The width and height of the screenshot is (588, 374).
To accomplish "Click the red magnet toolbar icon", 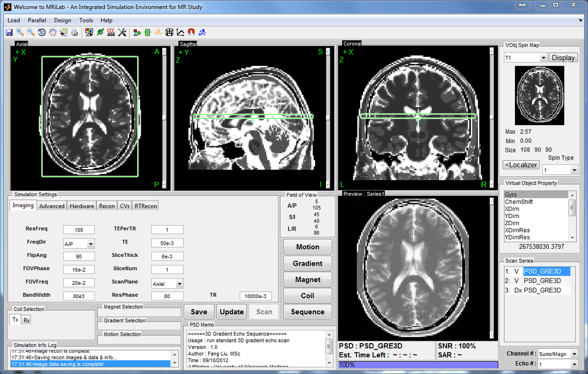I will point(191,32).
